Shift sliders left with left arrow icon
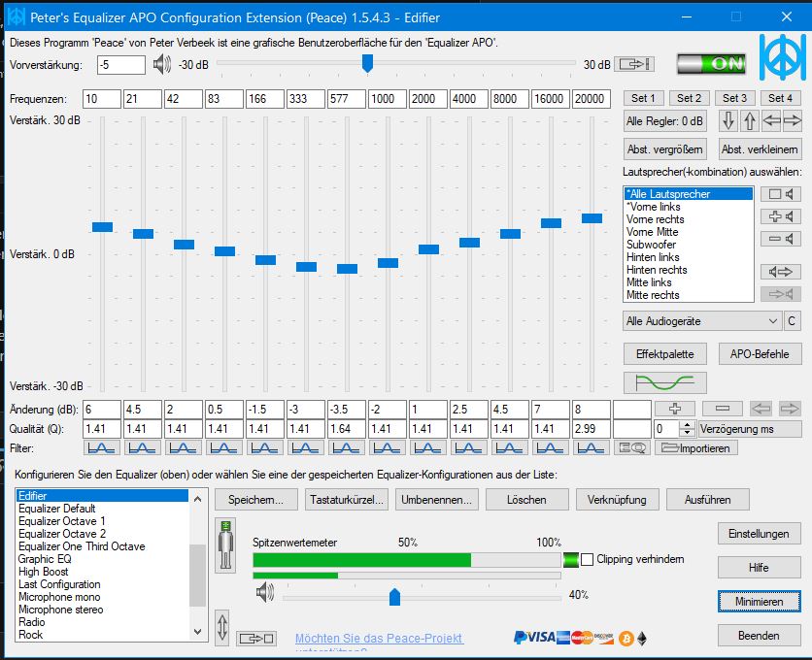 click(771, 121)
